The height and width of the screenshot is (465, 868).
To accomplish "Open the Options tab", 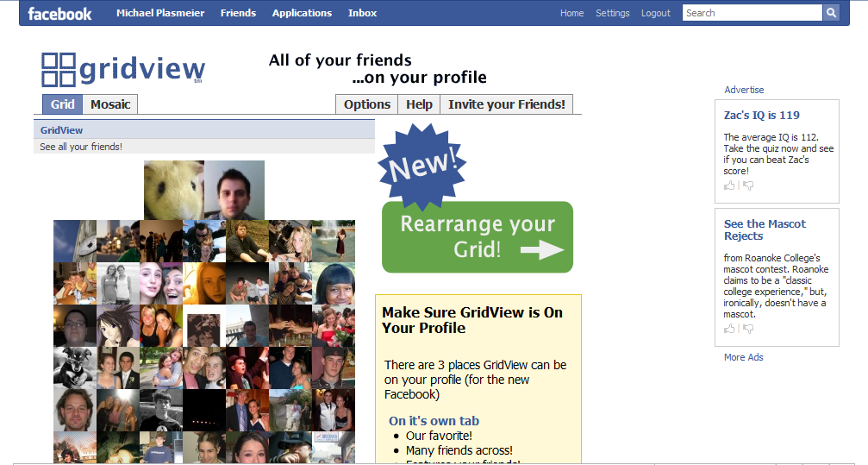I will pos(367,104).
